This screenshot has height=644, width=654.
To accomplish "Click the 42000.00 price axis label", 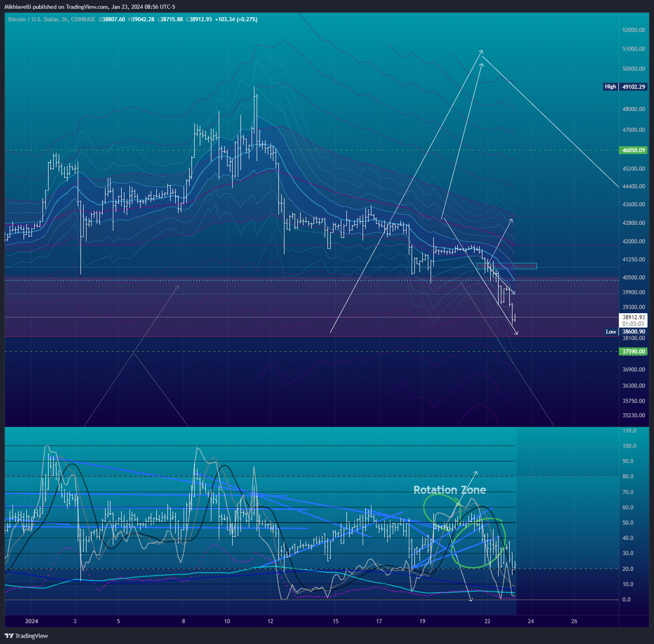I will (x=634, y=241).
